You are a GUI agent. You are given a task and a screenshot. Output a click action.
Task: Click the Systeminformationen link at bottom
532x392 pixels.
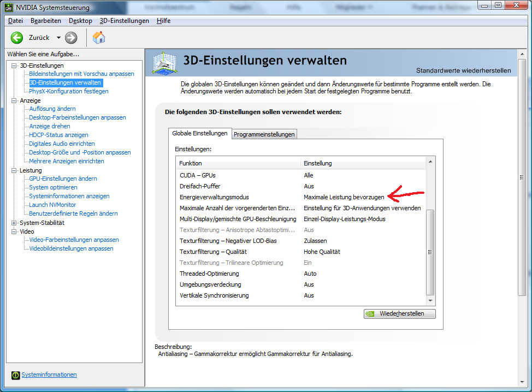[x=49, y=375]
